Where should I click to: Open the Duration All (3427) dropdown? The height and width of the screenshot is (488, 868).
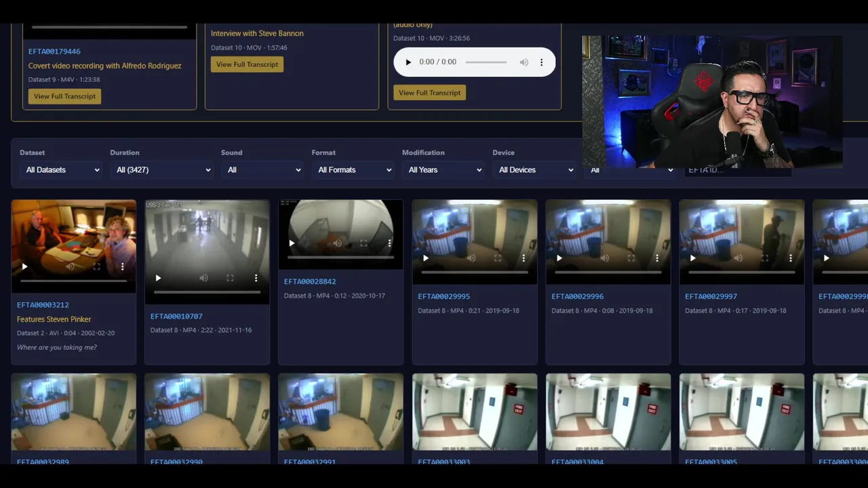163,170
